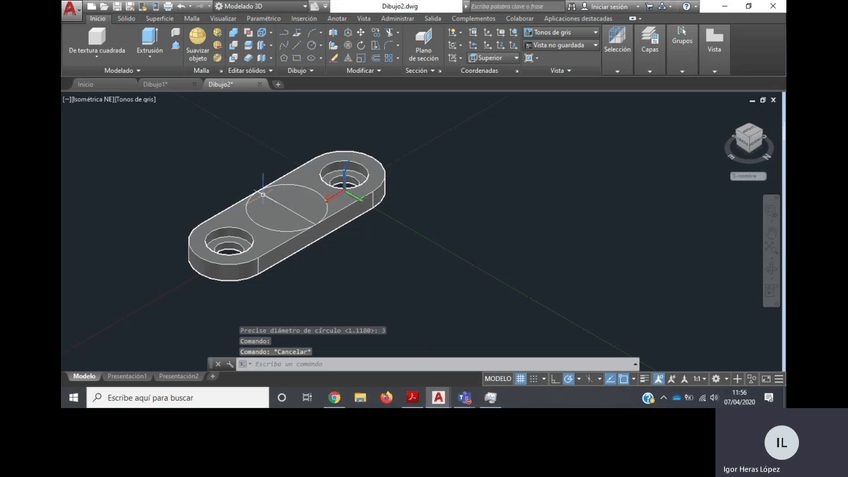Image resolution: width=848 pixels, height=477 pixels.
Task: Open the Capas layers panel icon
Action: (x=650, y=38)
